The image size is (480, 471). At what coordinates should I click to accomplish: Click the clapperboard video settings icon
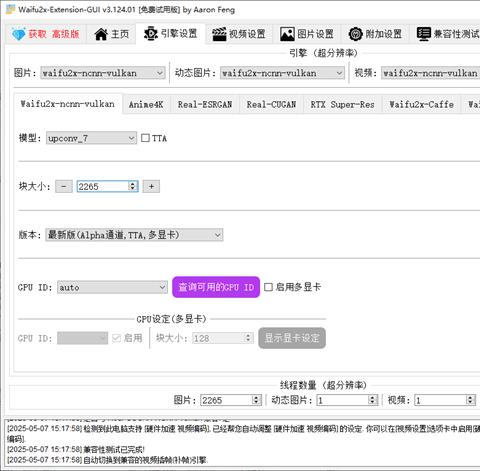tap(219, 34)
